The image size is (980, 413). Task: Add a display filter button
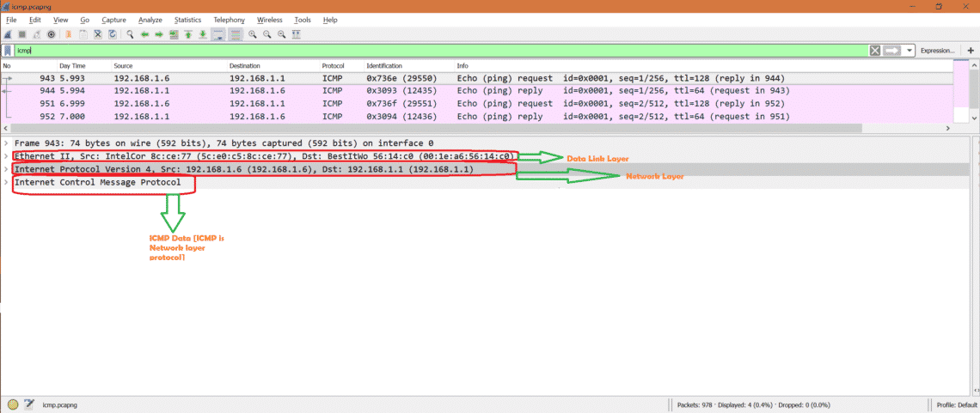pyautogui.click(x=970, y=51)
